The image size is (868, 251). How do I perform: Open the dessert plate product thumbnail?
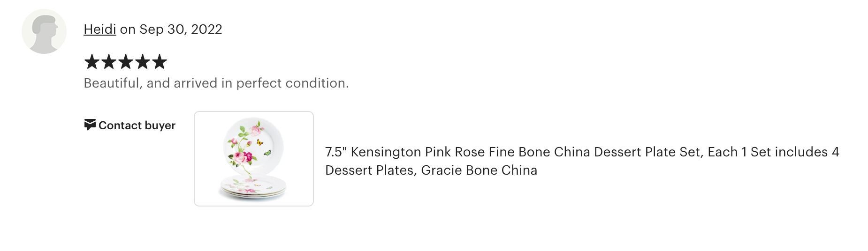click(253, 158)
